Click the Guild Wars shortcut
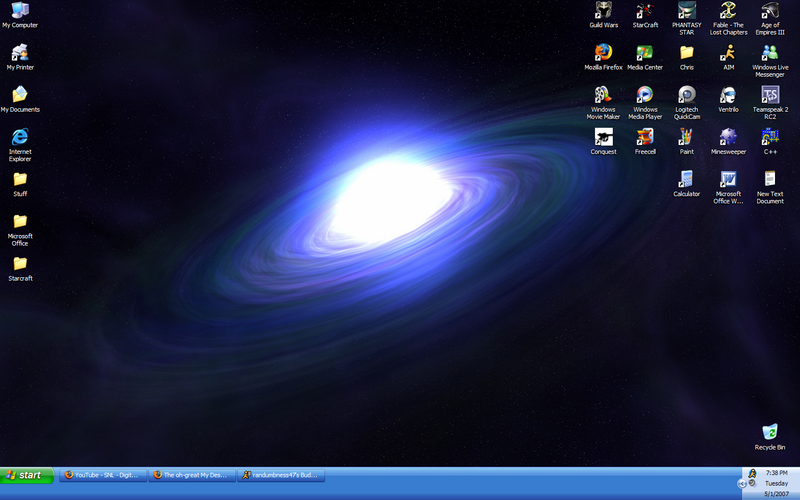800x500 pixels. click(x=604, y=15)
